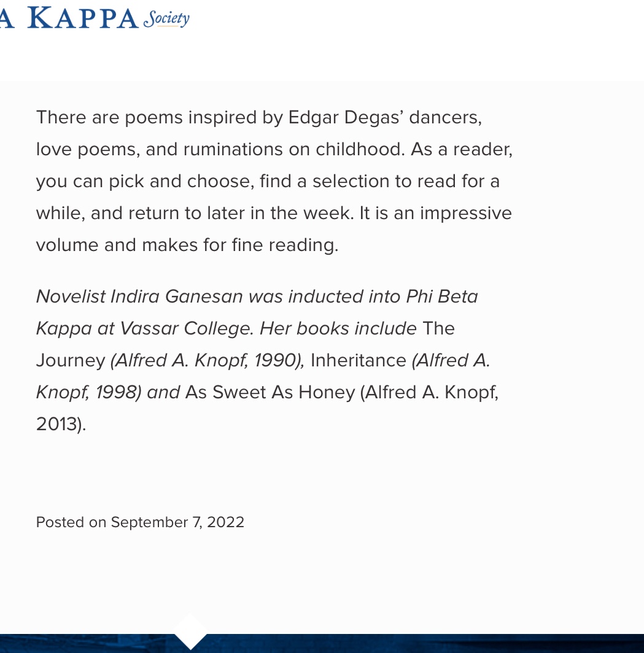Click the text Alfred A. Knopf, 1990

(x=208, y=361)
